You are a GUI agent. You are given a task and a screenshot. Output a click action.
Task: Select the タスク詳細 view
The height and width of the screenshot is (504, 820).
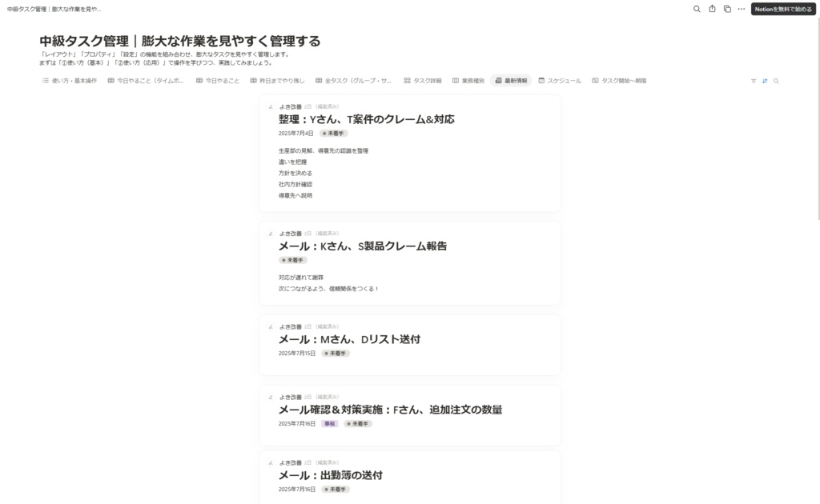pos(421,80)
